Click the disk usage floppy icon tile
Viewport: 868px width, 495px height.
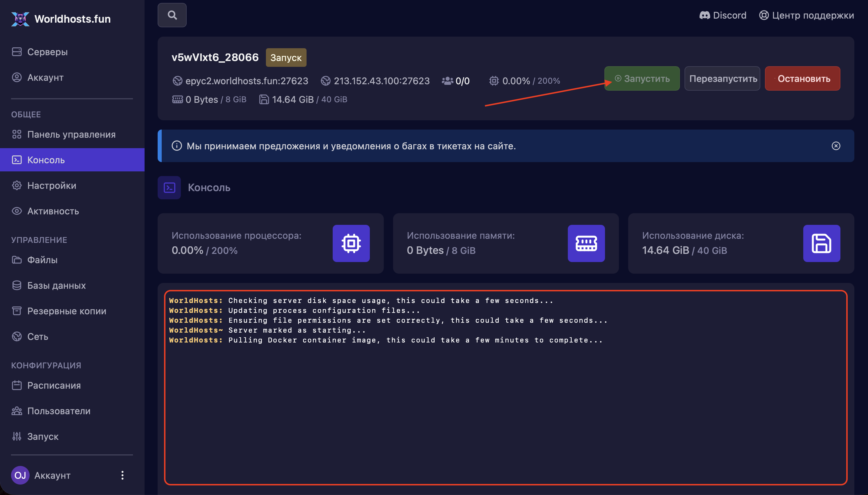[821, 243]
